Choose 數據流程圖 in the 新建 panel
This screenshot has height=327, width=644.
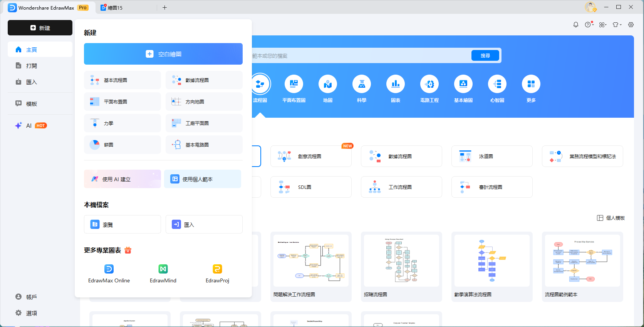coord(204,80)
